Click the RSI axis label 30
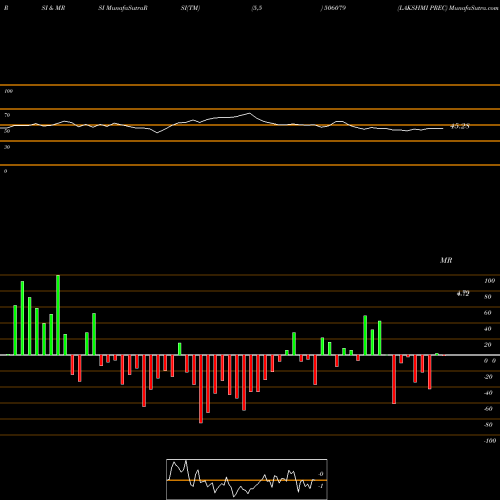500x500 pixels. [7, 147]
